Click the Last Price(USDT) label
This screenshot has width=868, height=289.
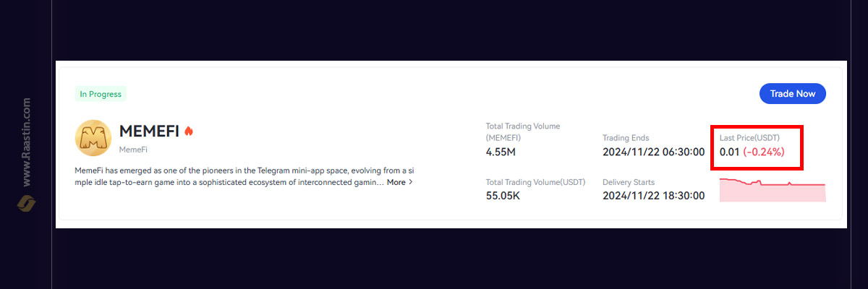click(749, 137)
